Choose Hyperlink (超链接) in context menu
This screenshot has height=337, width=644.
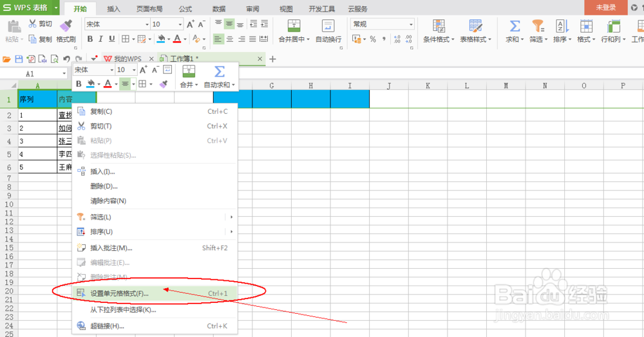click(x=155, y=326)
